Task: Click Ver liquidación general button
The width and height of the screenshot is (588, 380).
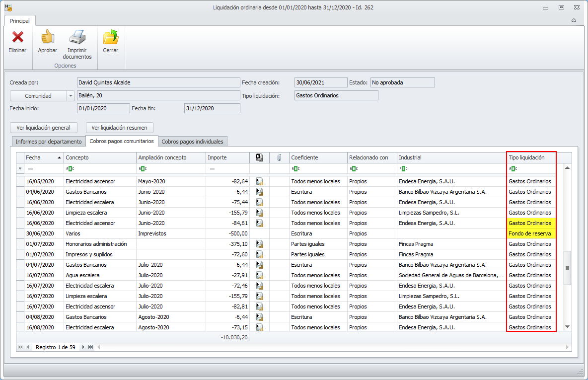Action: [43, 128]
